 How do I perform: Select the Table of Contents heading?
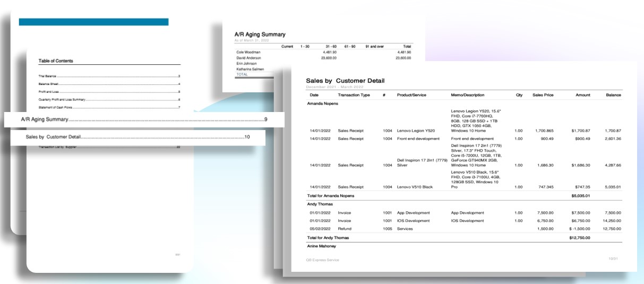point(56,61)
